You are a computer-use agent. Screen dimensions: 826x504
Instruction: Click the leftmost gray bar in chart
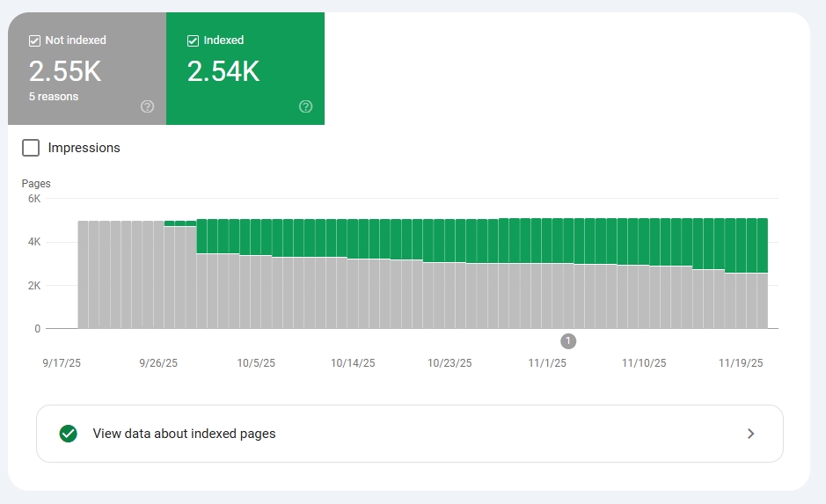pos(83,274)
